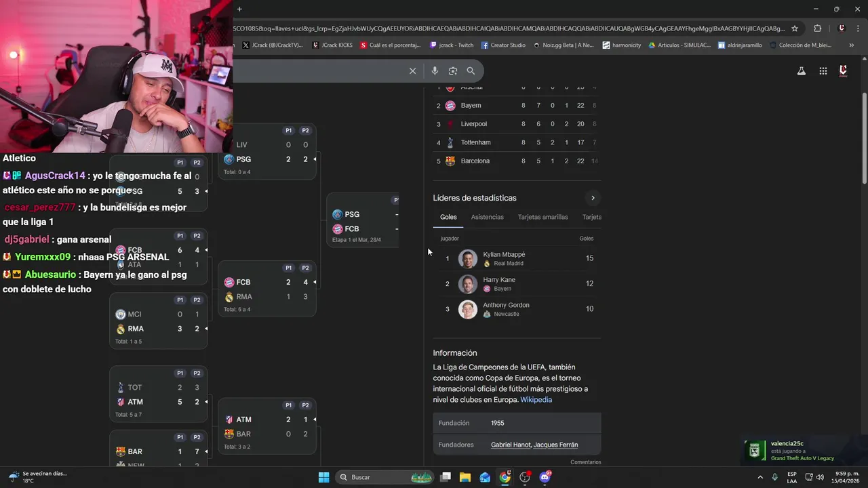Switch to Chrome in the taskbar
The width and height of the screenshot is (868, 488).
(505, 477)
